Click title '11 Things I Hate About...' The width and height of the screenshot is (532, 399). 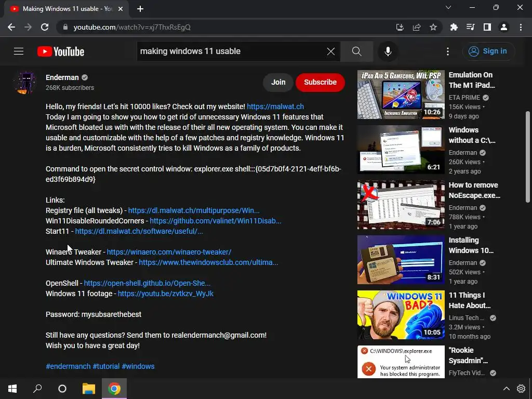[470, 301]
